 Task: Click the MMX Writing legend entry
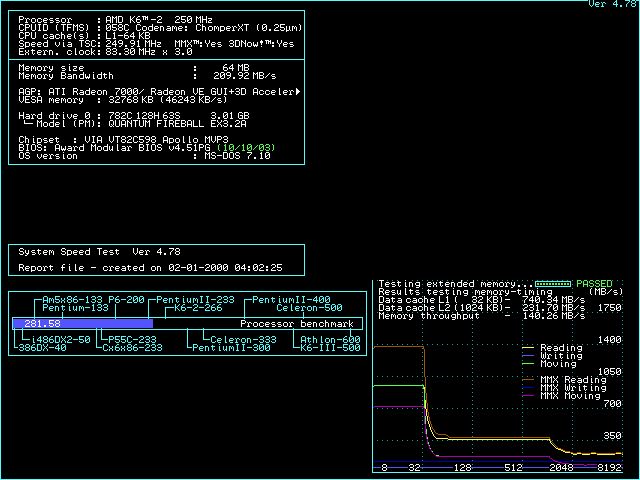pyautogui.click(x=573, y=387)
